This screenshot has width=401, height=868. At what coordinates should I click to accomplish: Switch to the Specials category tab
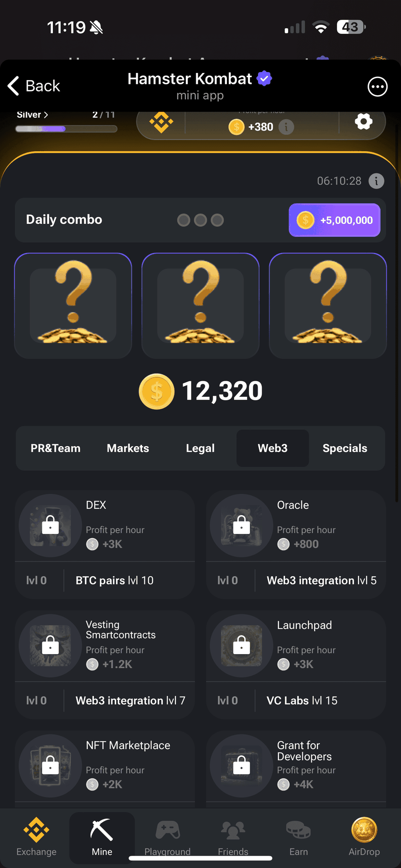coord(345,448)
